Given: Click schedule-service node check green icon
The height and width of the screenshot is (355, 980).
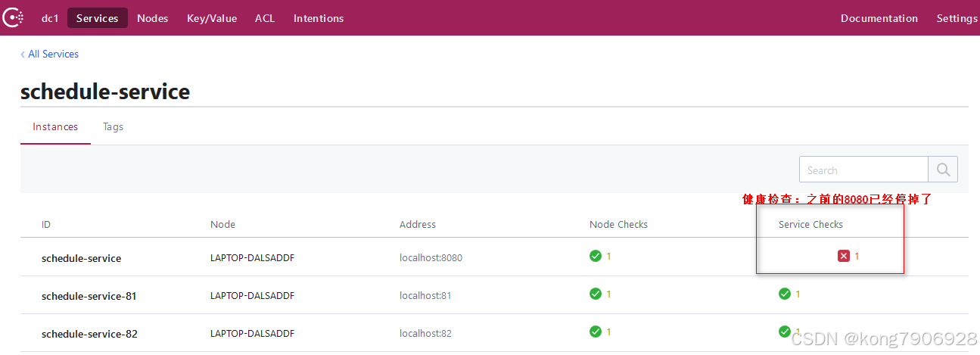Looking at the screenshot, I should click(596, 256).
